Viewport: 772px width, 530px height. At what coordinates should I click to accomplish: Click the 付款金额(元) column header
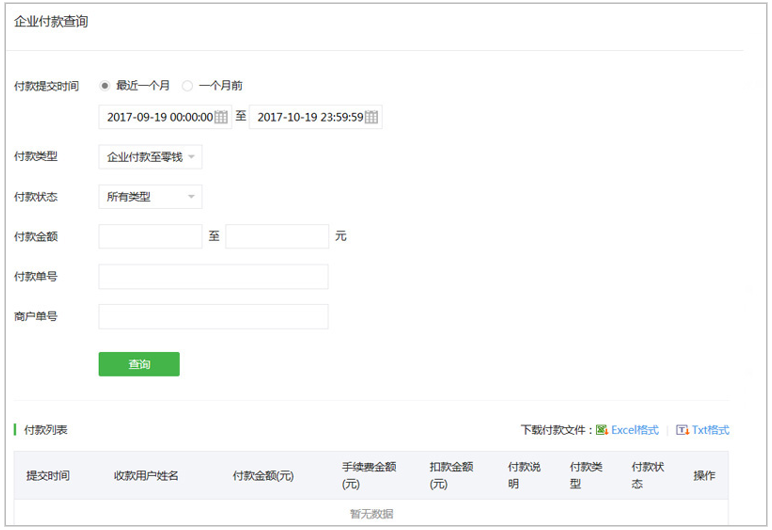point(263,476)
